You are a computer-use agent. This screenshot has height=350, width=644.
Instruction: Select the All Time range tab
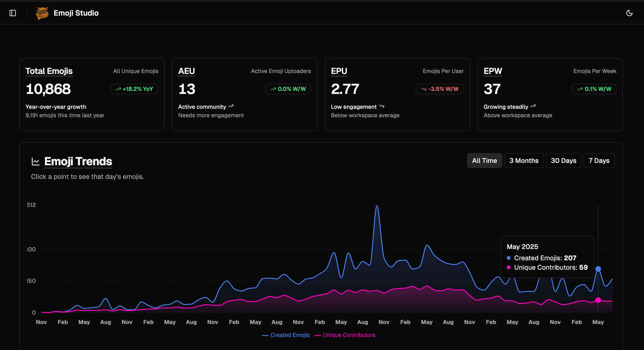484,161
